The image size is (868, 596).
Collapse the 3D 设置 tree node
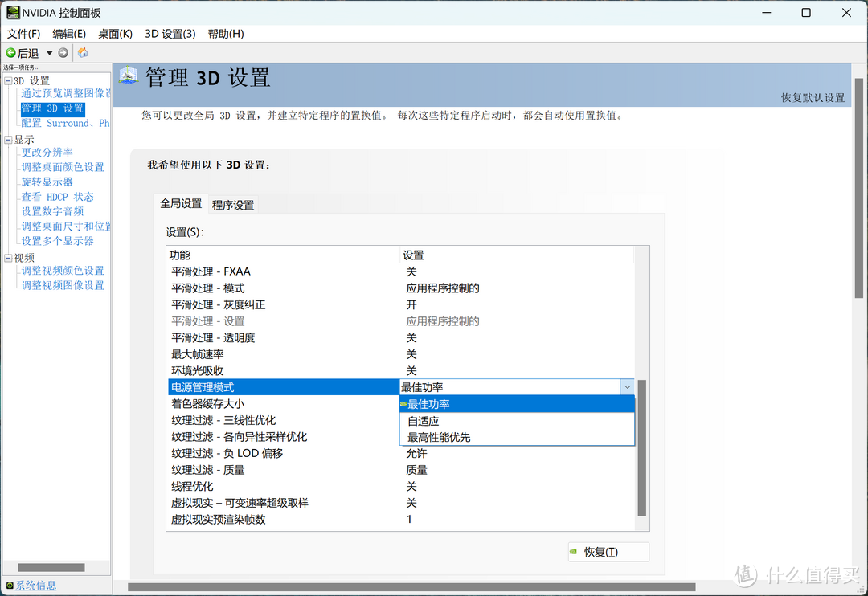click(x=8, y=81)
